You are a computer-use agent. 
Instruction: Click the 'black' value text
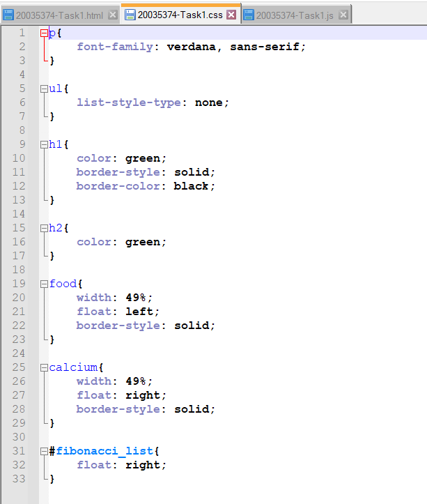(x=191, y=186)
